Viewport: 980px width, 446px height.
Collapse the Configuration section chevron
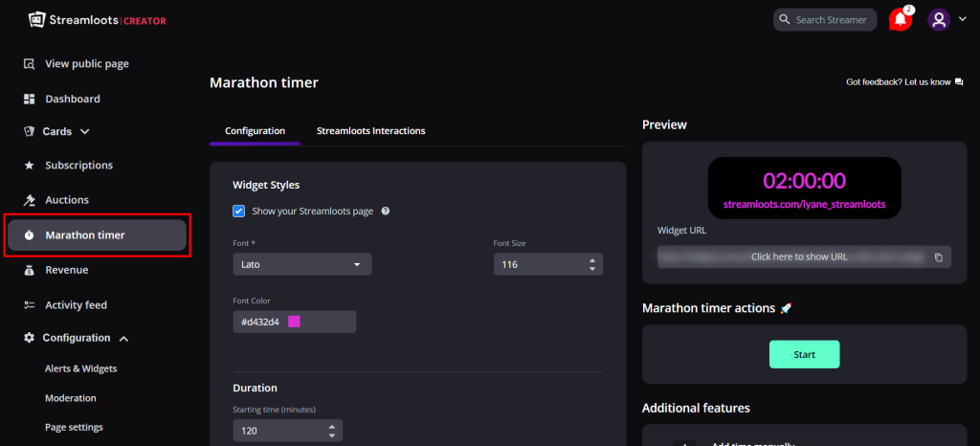(123, 339)
